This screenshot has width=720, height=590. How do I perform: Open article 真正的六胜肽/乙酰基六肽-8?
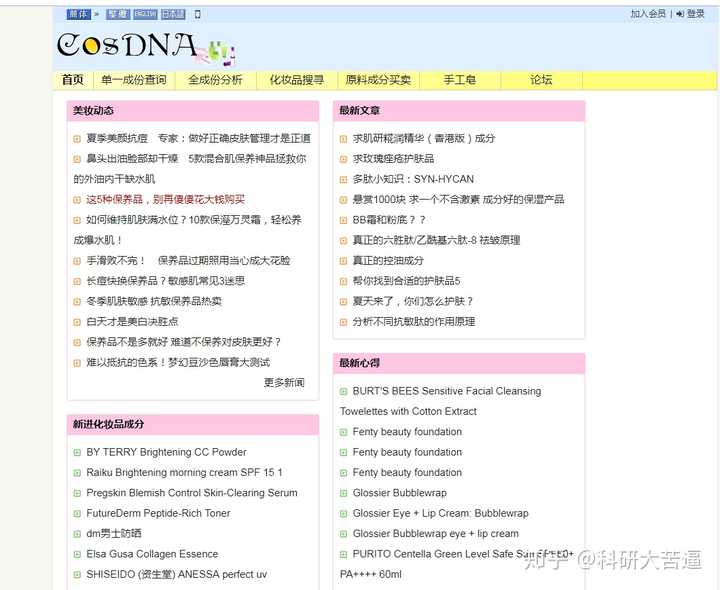click(436, 240)
